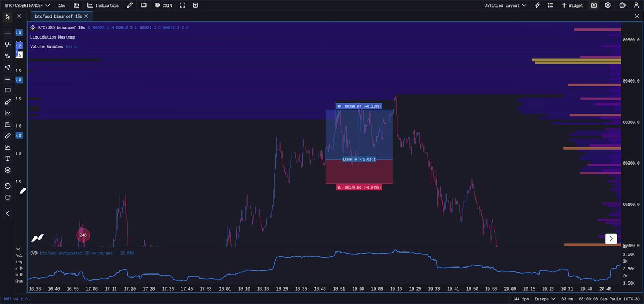Open the user account profile
This screenshot has width=644, height=304.
[635, 5]
